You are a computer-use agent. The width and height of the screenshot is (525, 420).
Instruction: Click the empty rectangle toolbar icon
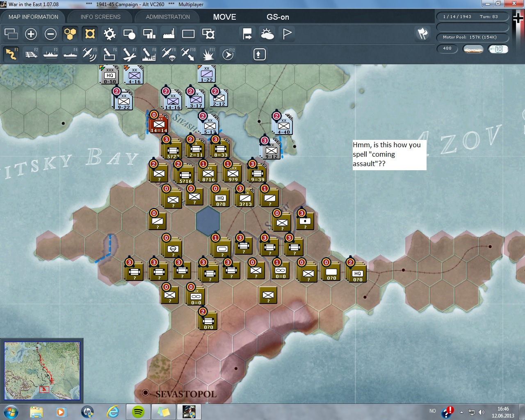pyautogui.click(x=188, y=34)
